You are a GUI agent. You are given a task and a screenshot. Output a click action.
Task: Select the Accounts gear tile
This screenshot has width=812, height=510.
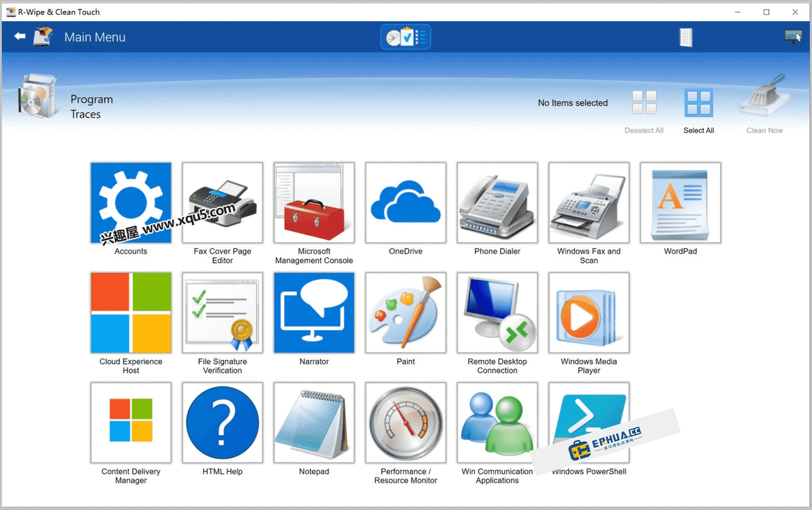coord(131,202)
